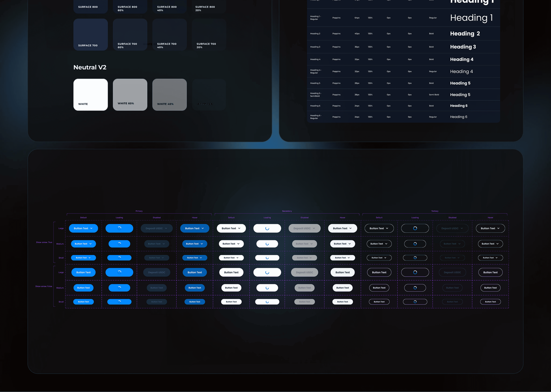Viewport: 551px width, 392px height.
Task: Click medium secondary hover Button Text without arrow
Action: coord(343,288)
